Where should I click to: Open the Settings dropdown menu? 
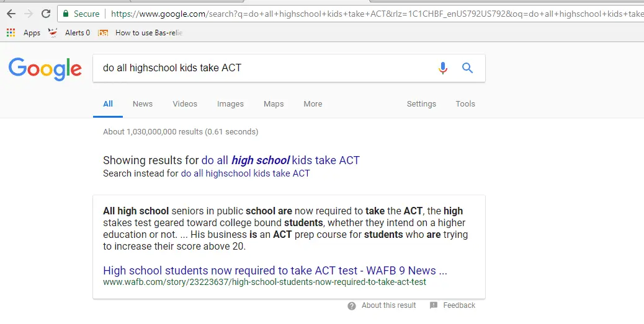click(421, 104)
